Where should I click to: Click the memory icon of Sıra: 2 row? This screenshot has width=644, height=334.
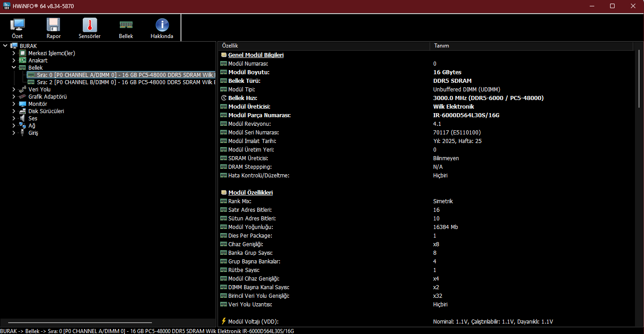pos(31,82)
